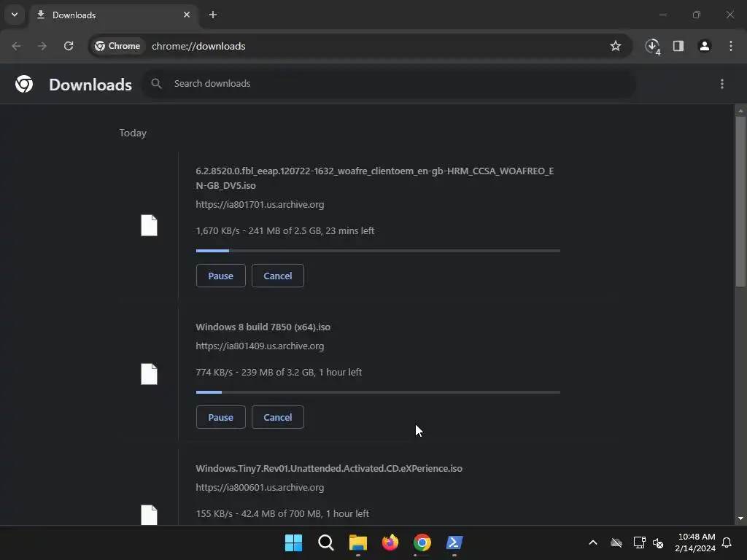Click the Windows.Tiny7.Rev01 iso file name
747x560 pixels.
pos(329,468)
